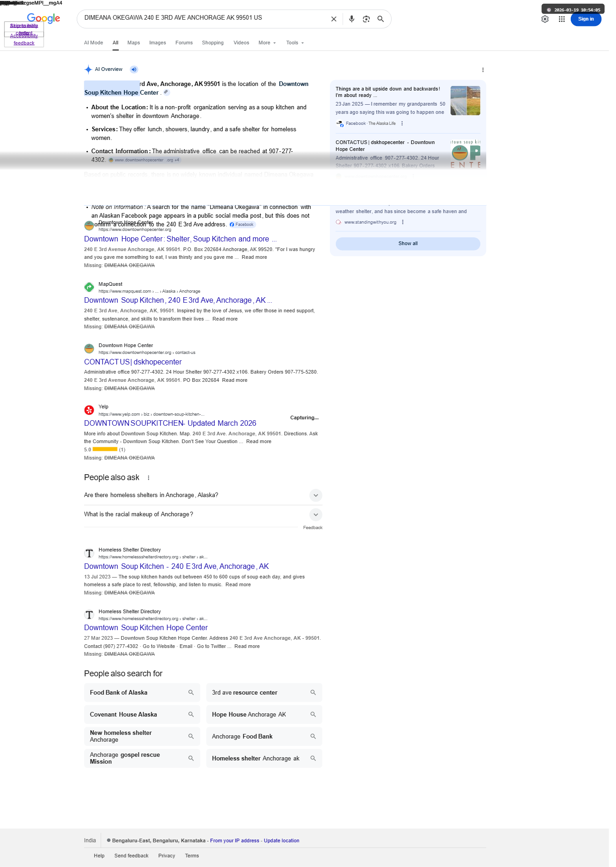The image size is (616, 867).
Task: Open the Tools dropdown
Action: pyautogui.click(x=295, y=43)
